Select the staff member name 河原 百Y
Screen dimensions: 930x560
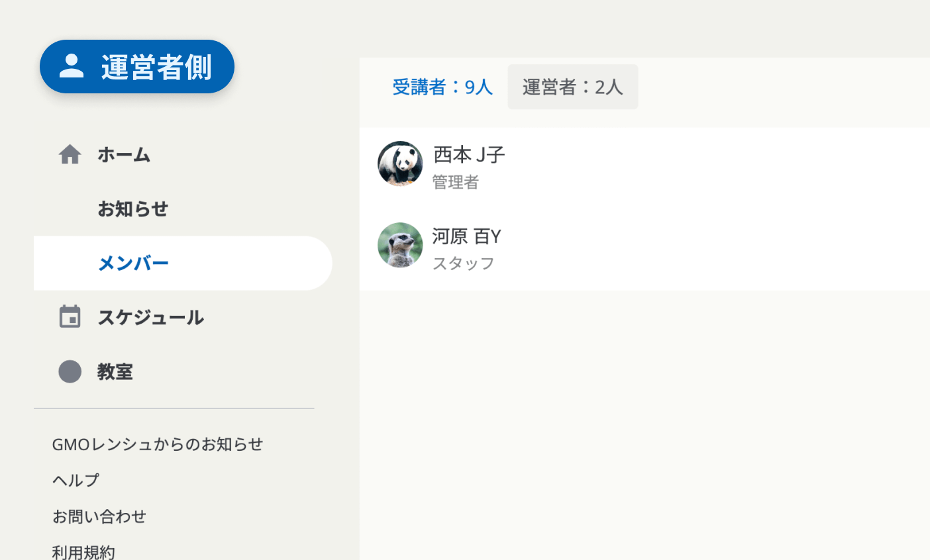[466, 236]
